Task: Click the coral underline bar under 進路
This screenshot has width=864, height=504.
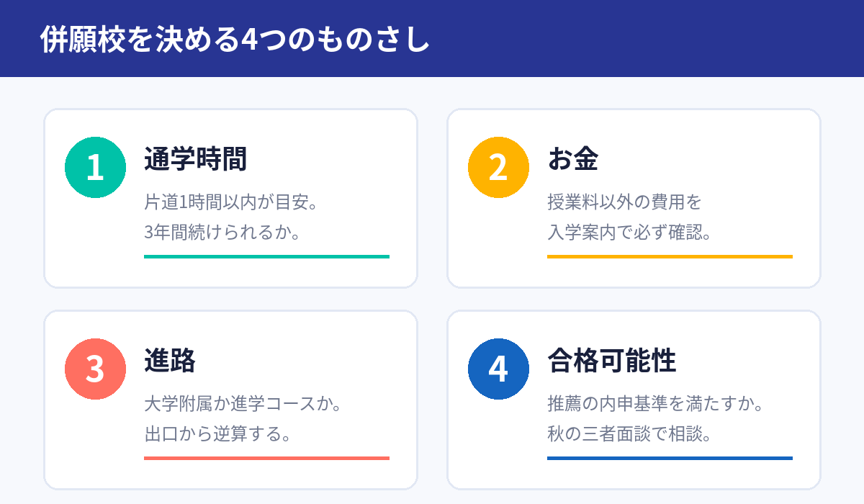Action: point(266,458)
